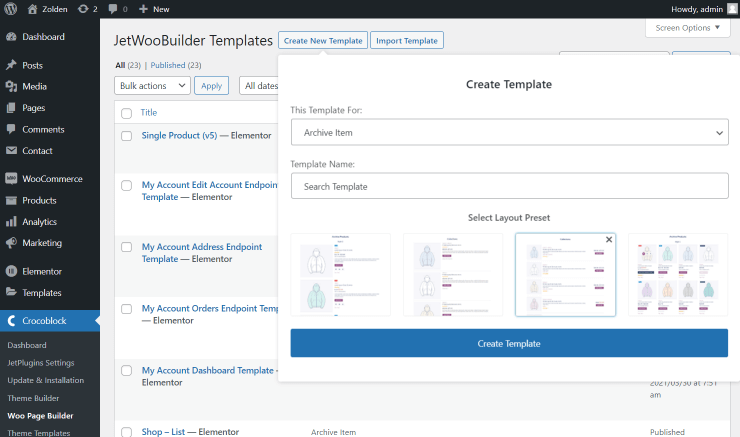Open Update & Installation submenu item
The height and width of the screenshot is (437, 740).
point(45,380)
